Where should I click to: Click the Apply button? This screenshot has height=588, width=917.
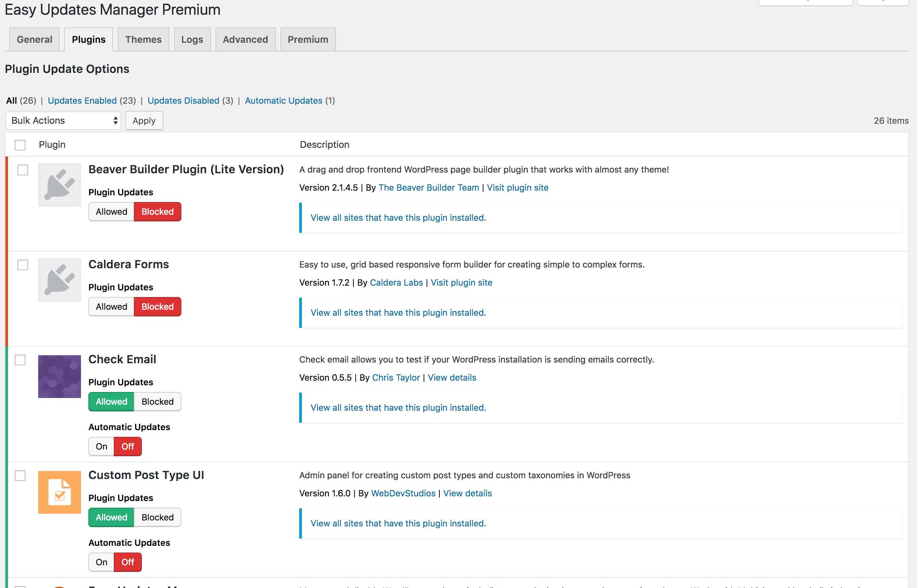144,121
